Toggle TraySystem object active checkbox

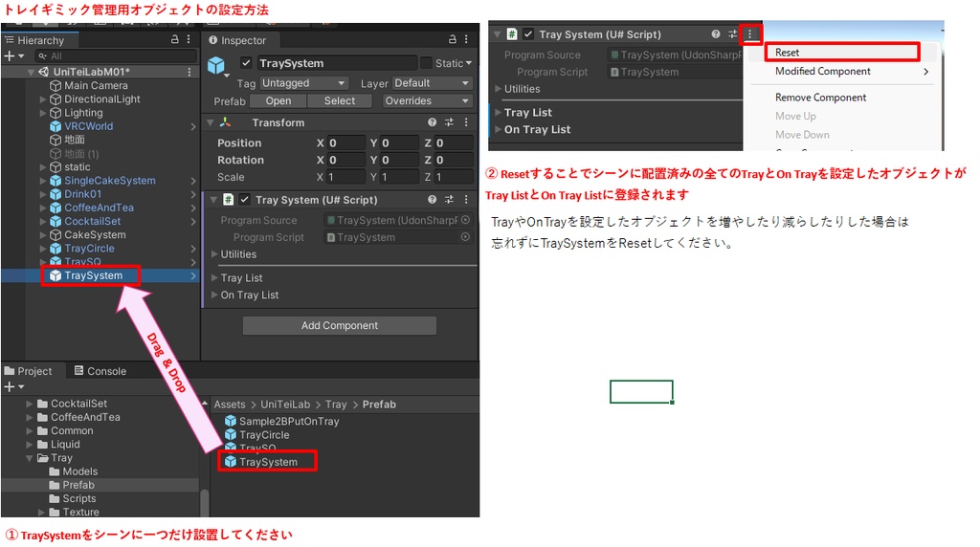pyautogui.click(x=246, y=63)
